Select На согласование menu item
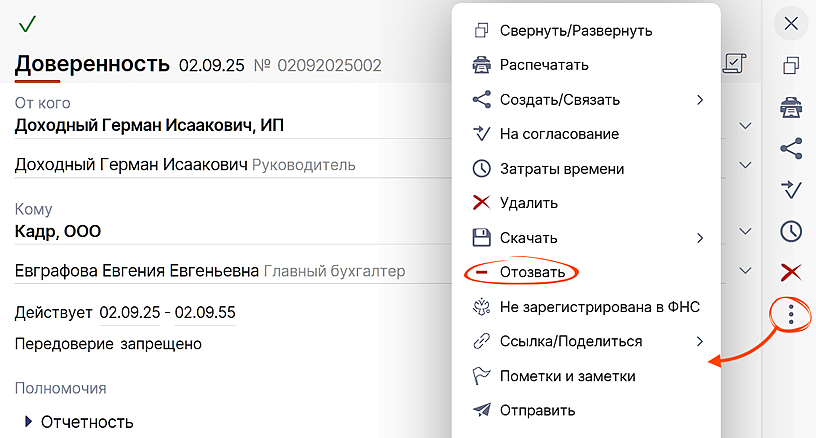The height and width of the screenshot is (438, 816). click(559, 134)
